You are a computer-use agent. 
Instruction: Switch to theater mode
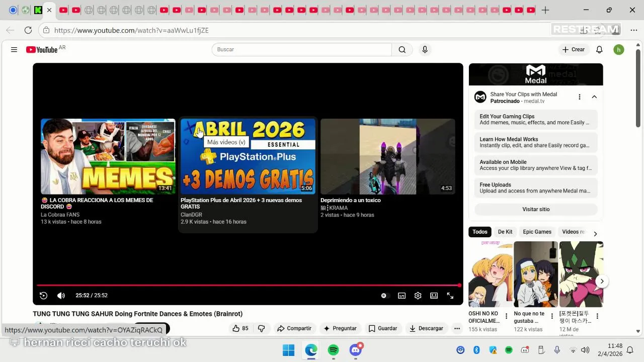pyautogui.click(x=434, y=296)
